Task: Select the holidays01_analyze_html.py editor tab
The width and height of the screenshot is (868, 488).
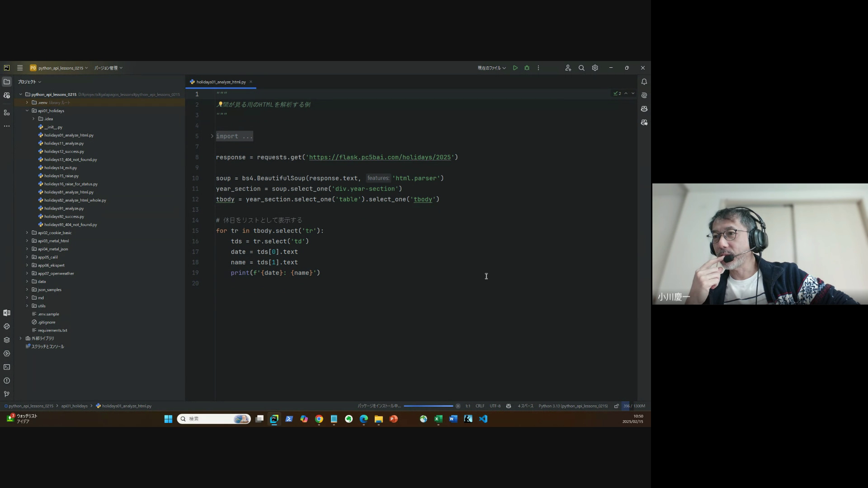Action: pos(221,82)
